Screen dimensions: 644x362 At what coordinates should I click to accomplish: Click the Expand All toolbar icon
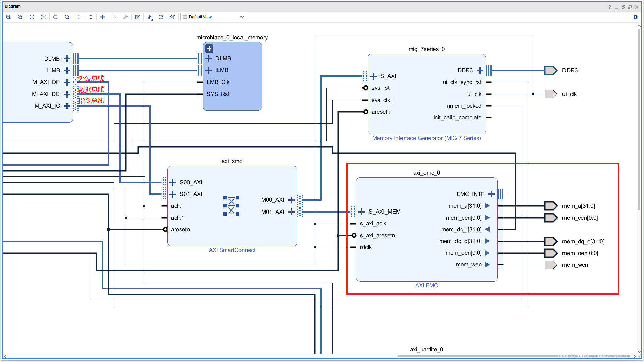pyautogui.click(x=91, y=17)
